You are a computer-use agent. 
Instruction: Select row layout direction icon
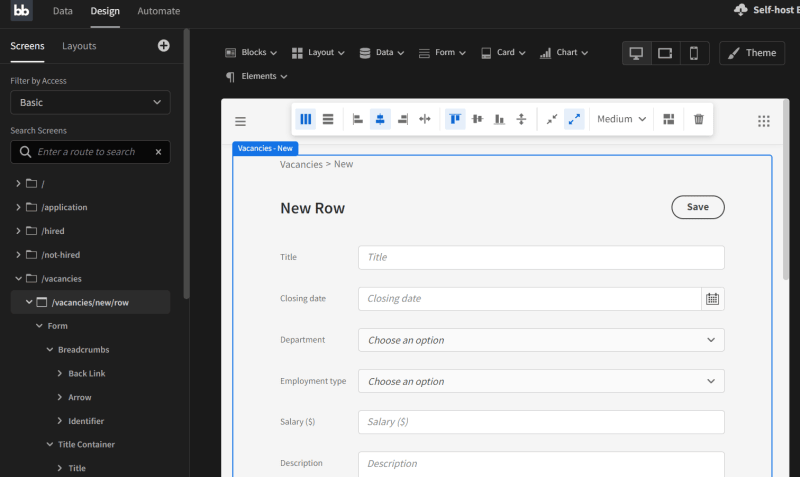click(328, 119)
